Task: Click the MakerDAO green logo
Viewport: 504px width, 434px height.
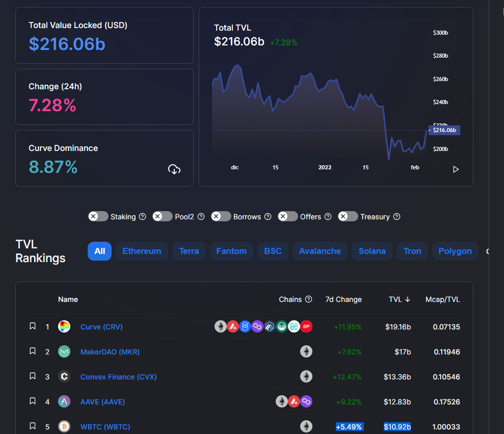Action: click(64, 351)
